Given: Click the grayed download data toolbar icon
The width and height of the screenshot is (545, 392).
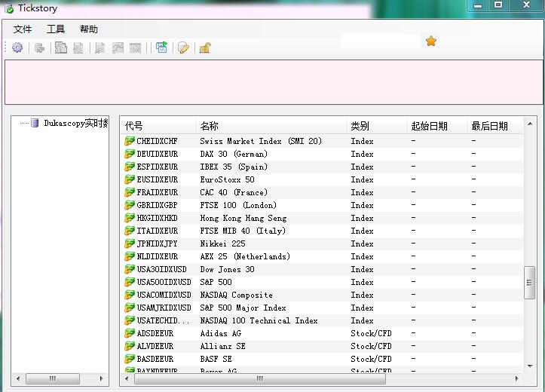Looking at the screenshot, I should tap(40, 48).
